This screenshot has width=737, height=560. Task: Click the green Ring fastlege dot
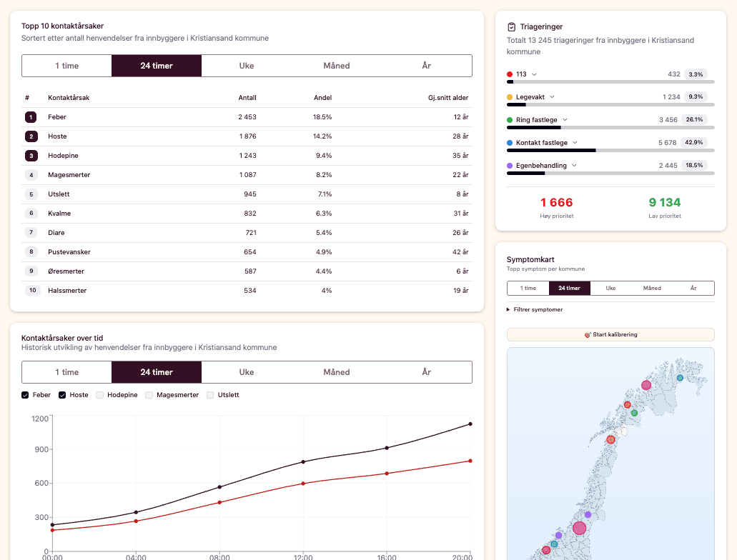(x=510, y=120)
